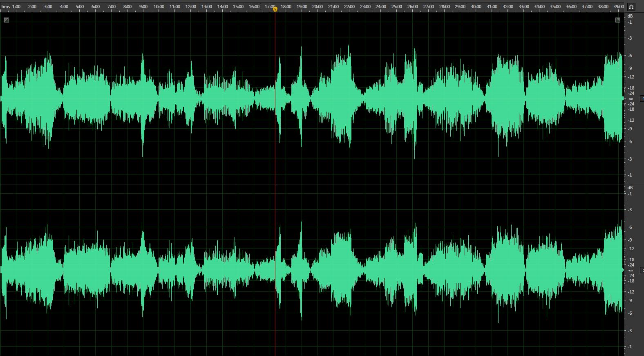Click the 20:00 mark on the timeline ruler
The height and width of the screenshot is (356, 644).
click(317, 7)
